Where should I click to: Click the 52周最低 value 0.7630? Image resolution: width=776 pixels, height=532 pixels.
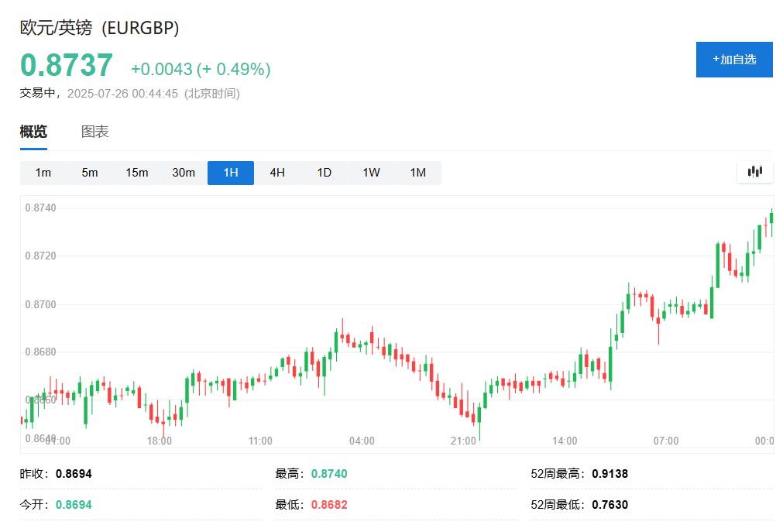pos(609,505)
